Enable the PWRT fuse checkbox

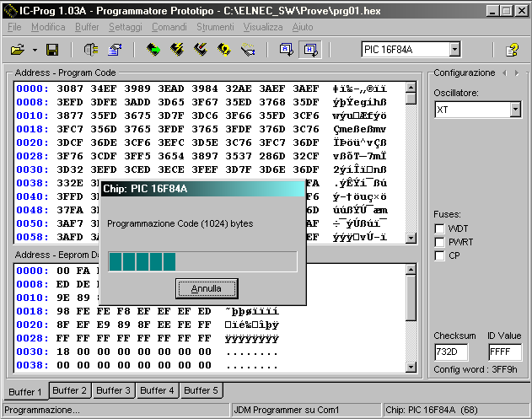pos(439,242)
